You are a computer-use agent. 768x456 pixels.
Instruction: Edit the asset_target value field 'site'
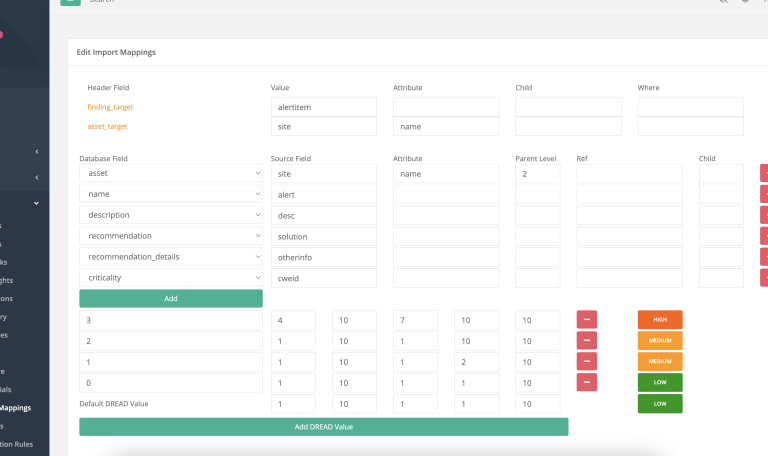pyautogui.click(x=324, y=126)
